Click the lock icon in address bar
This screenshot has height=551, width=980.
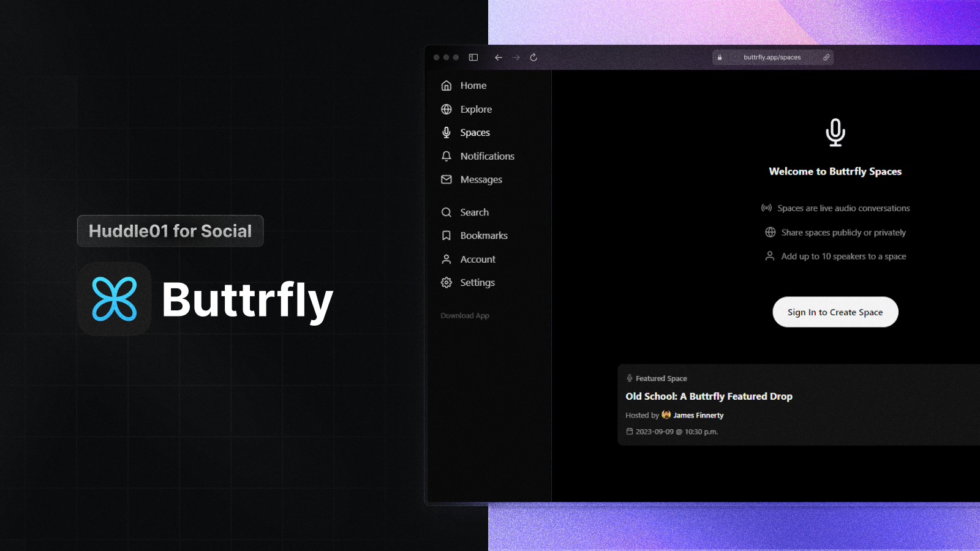tap(720, 58)
